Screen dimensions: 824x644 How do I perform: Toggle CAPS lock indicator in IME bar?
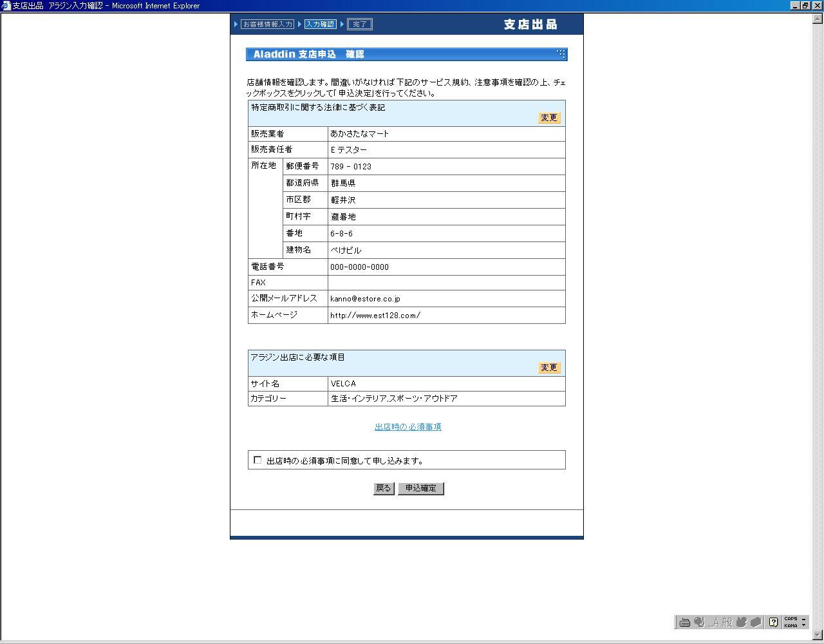(791, 619)
